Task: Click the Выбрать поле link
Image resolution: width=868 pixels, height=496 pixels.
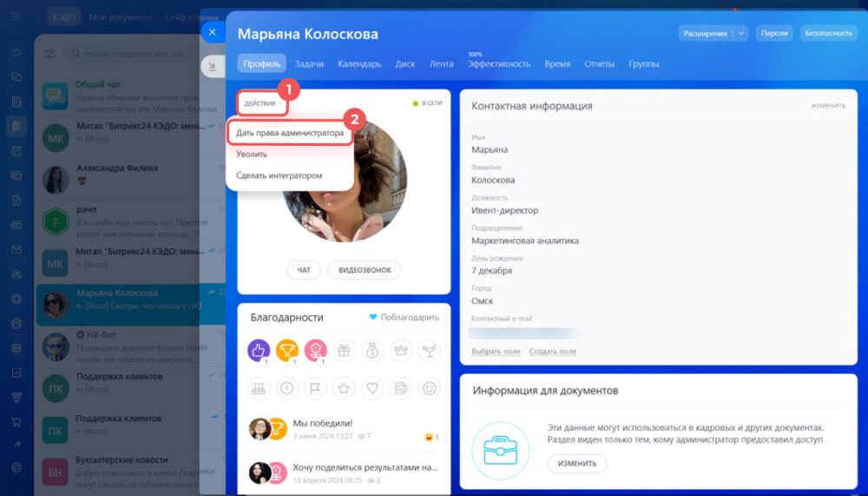Action: 496,351
